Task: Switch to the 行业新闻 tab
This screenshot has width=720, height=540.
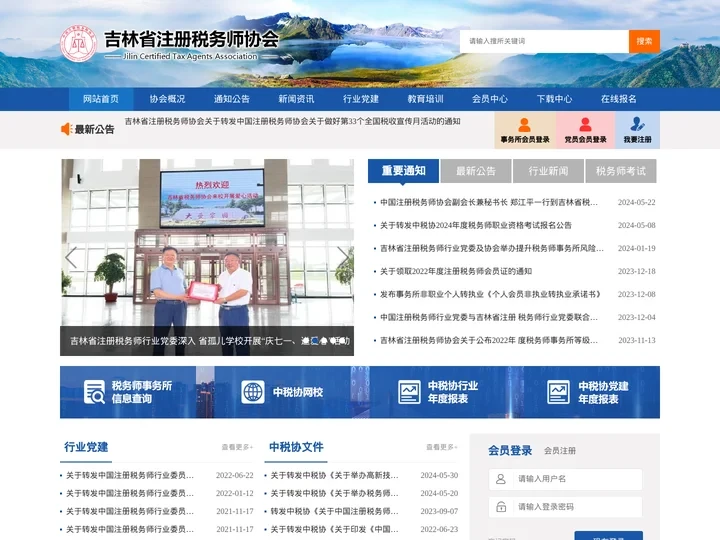Action: (548, 171)
